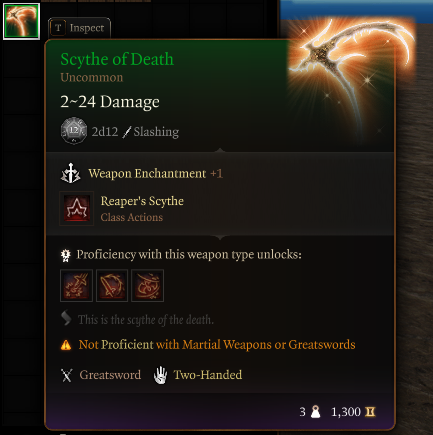Click the large scythe artwork image
433x435 pixels.
click(352, 73)
